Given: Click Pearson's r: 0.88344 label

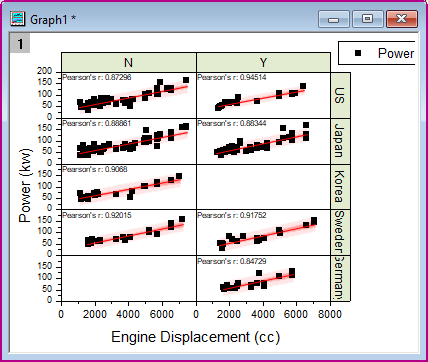Looking at the screenshot, I should tap(232, 123).
